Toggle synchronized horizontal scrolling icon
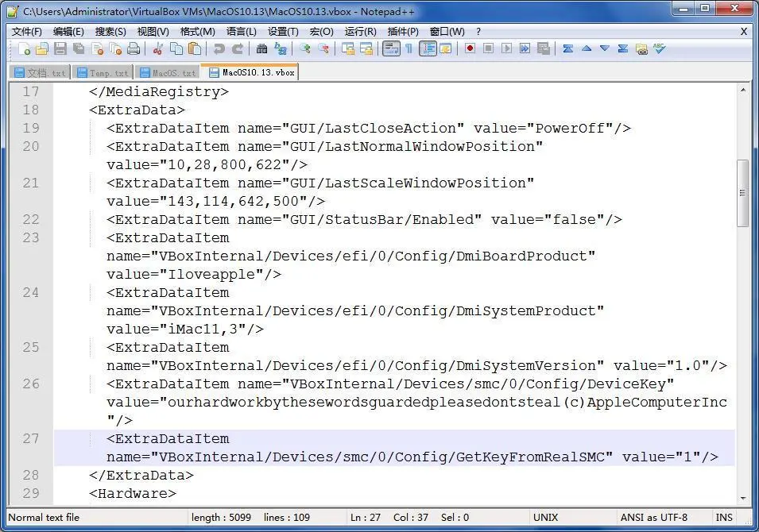The width and height of the screenshot is (759, 532). click(366, 49)
